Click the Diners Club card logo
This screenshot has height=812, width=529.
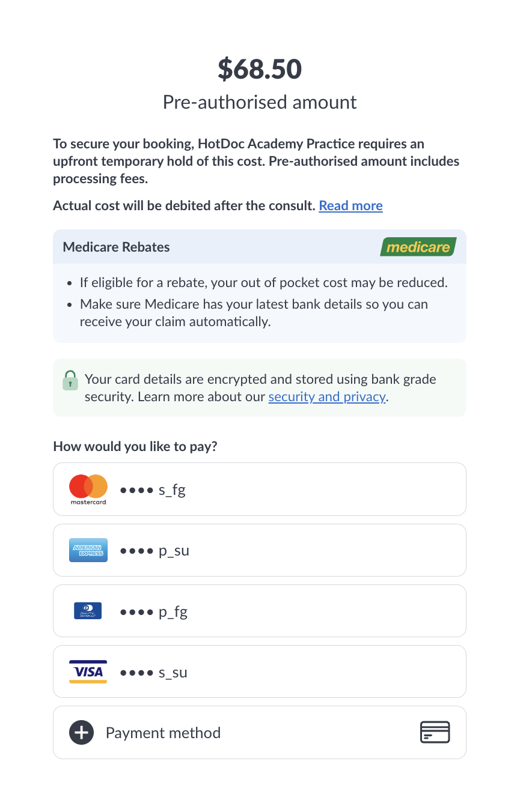pos(88,611)
